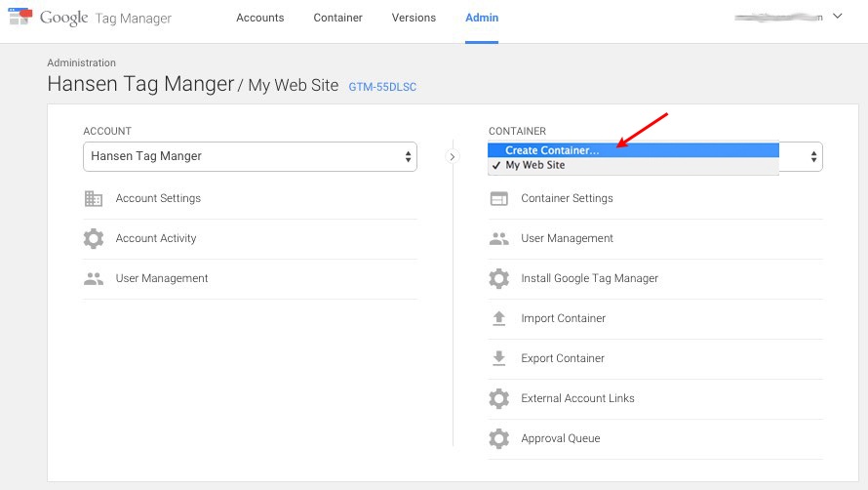The width and height of the screenshot is (868, 490).
Task: Click the Approval Queue gear icon
Action: [499, 439]
